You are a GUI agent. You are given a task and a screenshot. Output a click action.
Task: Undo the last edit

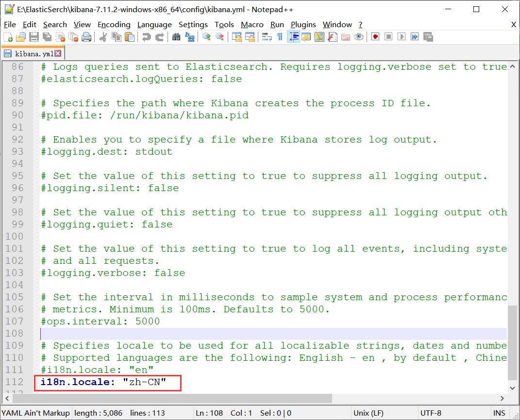(x=146, y=37)
